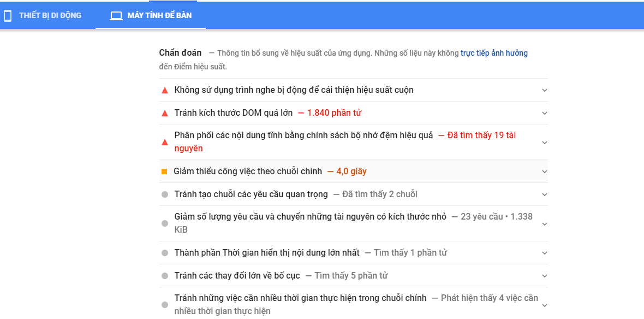Click red triangle beside cache policy audit

coord(165,142)
